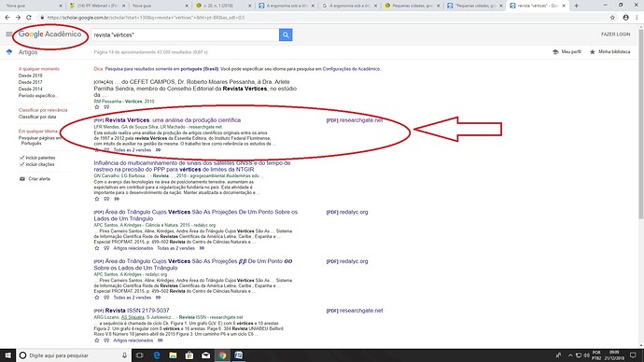Click the Criar alerta envelope icon
644x362 pixels.
click(22, 179)
